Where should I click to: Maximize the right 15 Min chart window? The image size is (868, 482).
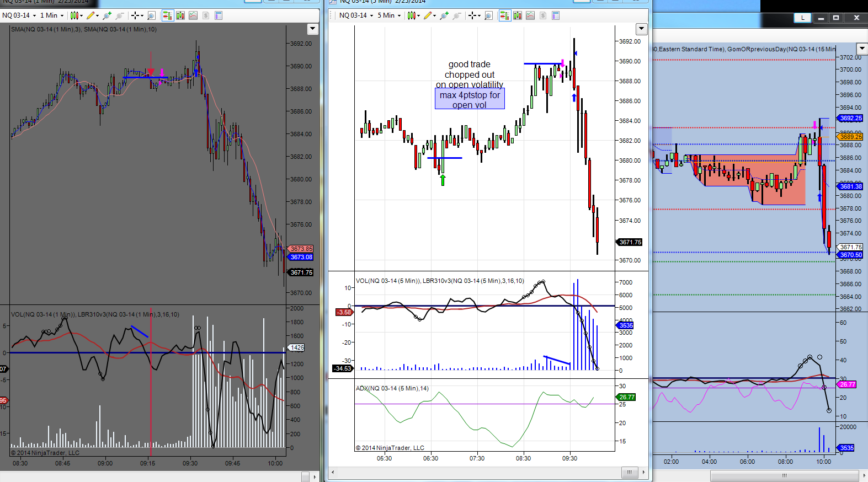coord(836,18)
